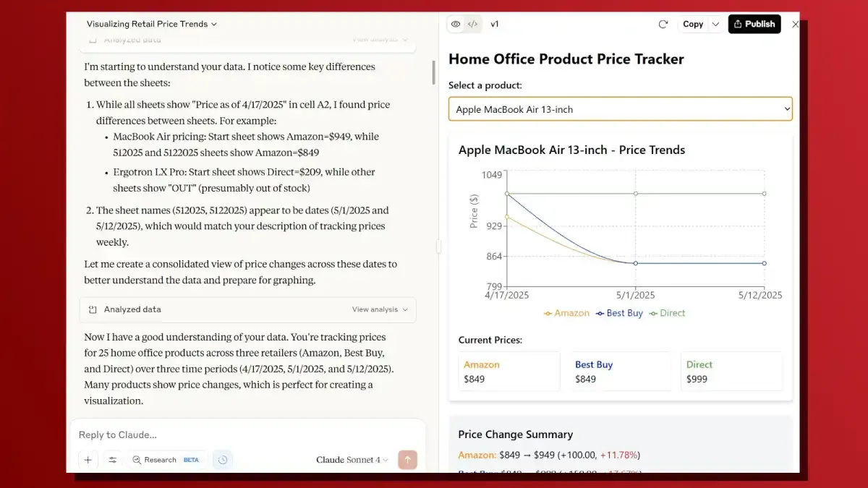The image size is (868, 488).
Task: Open the Visualizing Retail Price Trends menu
Action: tap(152, 24)
